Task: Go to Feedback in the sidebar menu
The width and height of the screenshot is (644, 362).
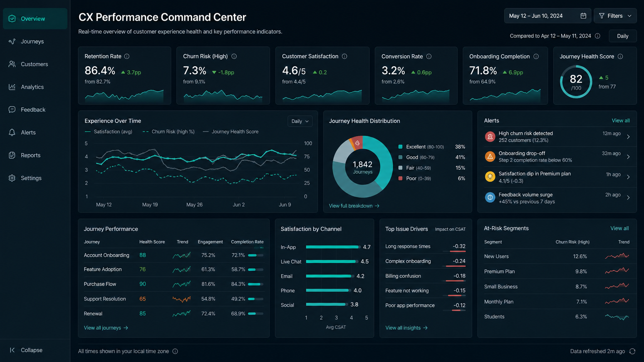Action: pyautogui.click(x=35, y=110)
